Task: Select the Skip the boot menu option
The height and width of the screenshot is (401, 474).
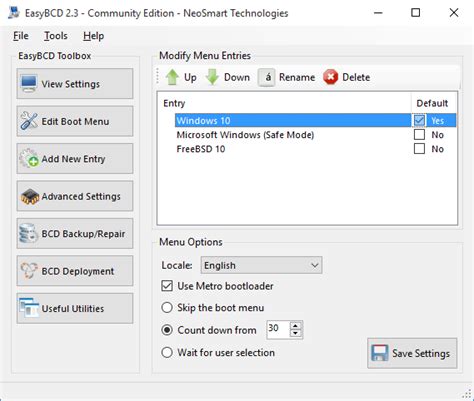Action: pos(167,307)
